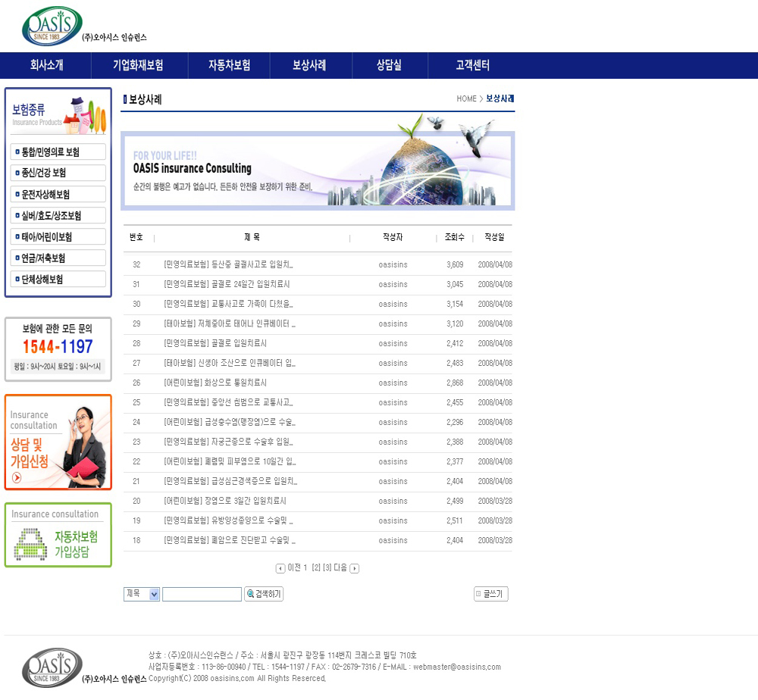Click the 검색하기 search button
The width and height of the screenshot is (758, 700).
[x=264, y=594]
